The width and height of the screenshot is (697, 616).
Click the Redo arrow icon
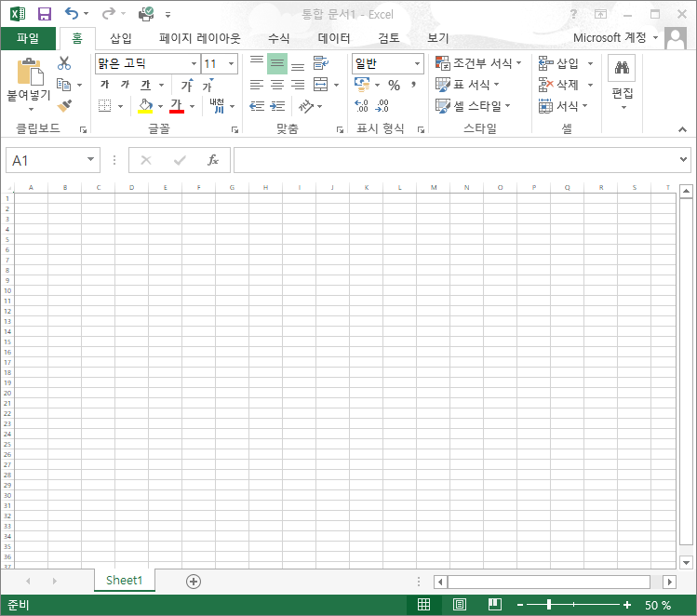109,14
